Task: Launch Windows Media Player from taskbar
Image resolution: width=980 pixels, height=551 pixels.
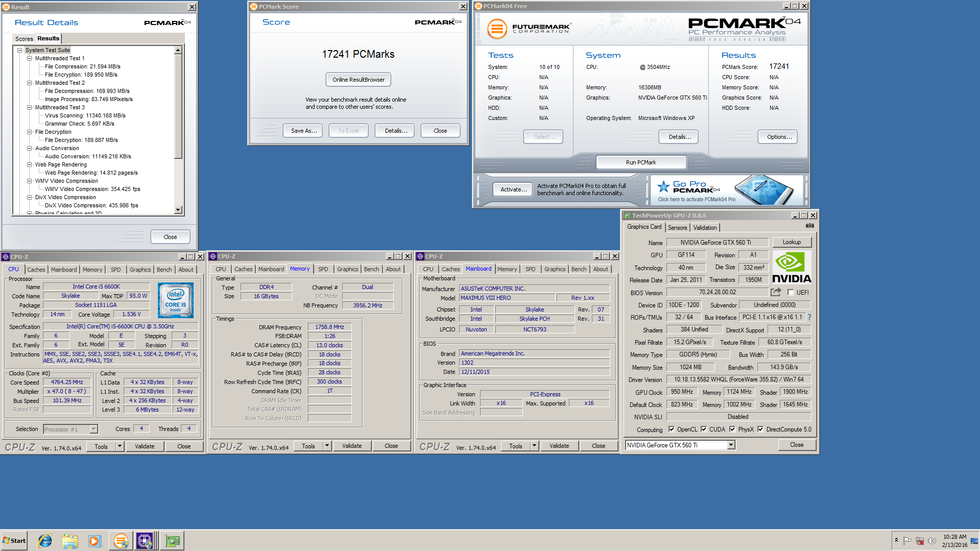Action: tap(95, 541)
